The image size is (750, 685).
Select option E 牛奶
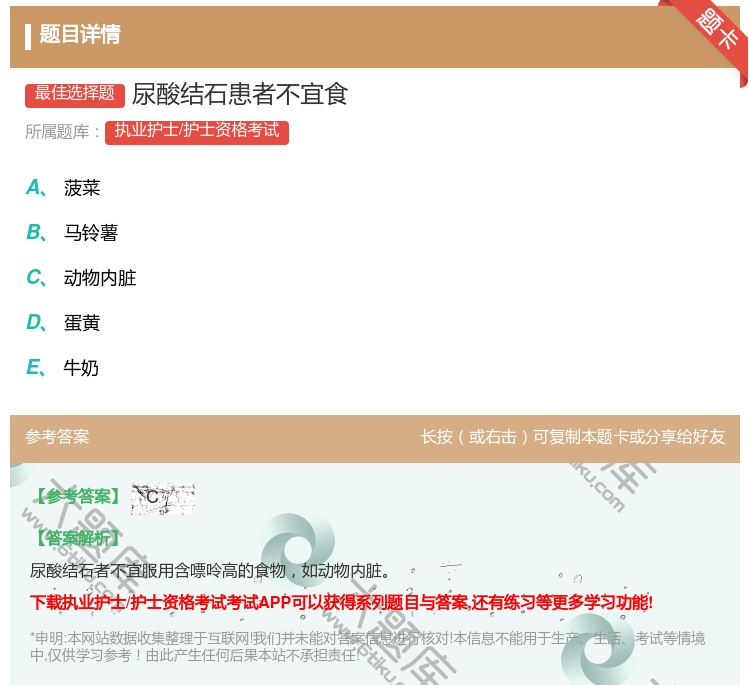point(62,368)
